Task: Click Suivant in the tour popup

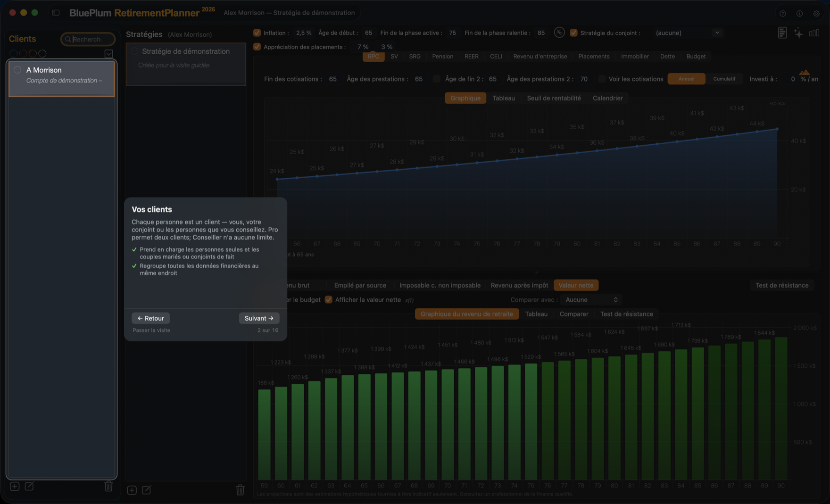Action: point(259,318)
